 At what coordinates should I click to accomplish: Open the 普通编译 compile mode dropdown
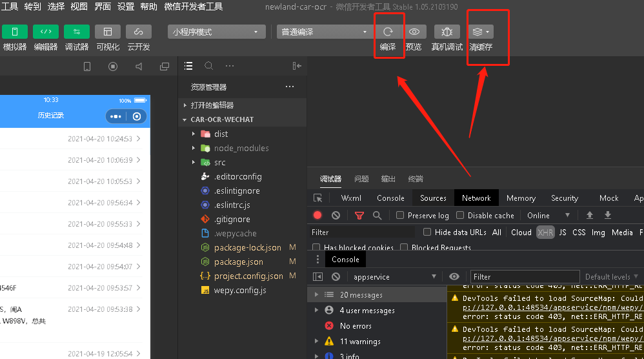[x=325, y=32]
